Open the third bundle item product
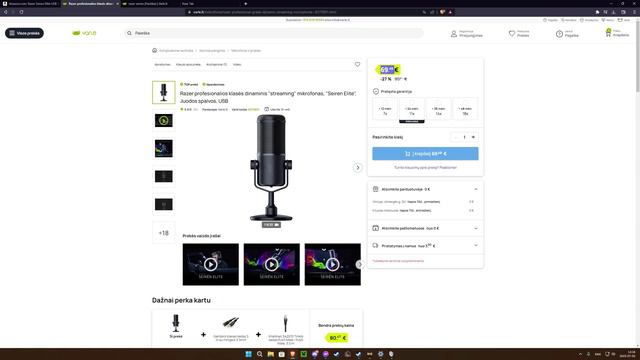 (x=286, y=329)
